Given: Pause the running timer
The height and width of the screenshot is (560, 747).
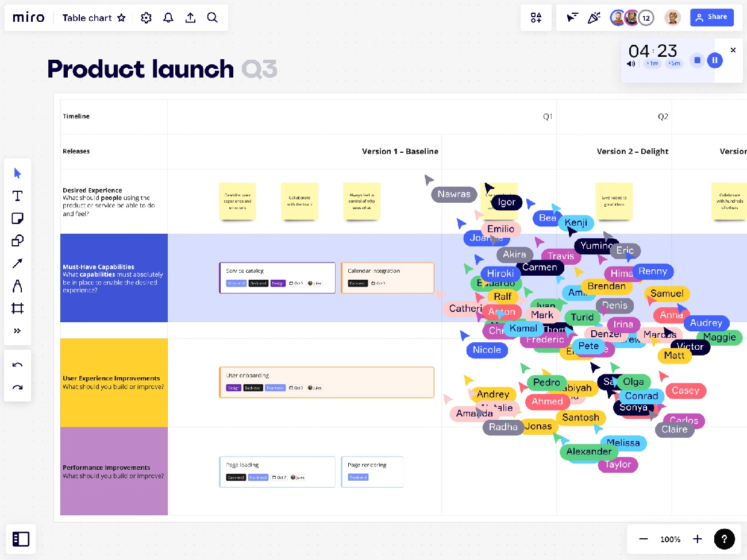Looking at the screenshot, I should pos(715,60).
